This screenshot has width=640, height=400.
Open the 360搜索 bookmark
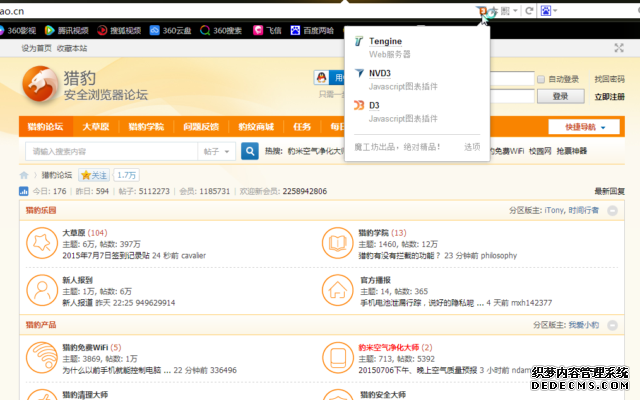click(221, 31)
